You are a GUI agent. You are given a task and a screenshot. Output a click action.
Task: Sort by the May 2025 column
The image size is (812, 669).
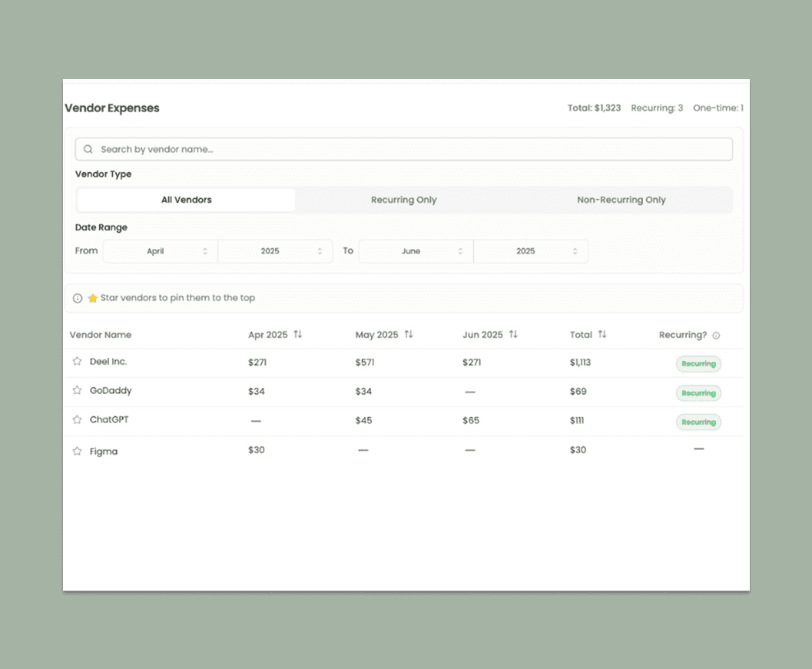[x=384, y=335]
